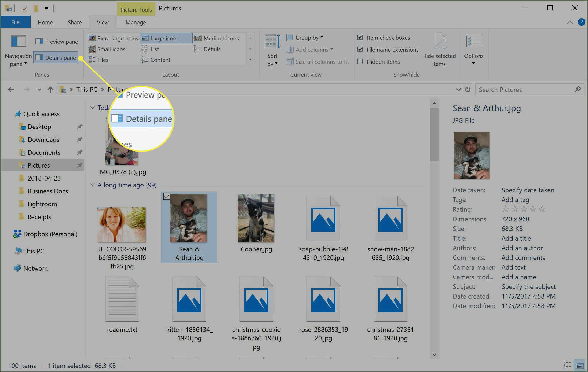The height and width of the screenshot is (372, 588).
Task: Open the Options button
Action: 474,51
